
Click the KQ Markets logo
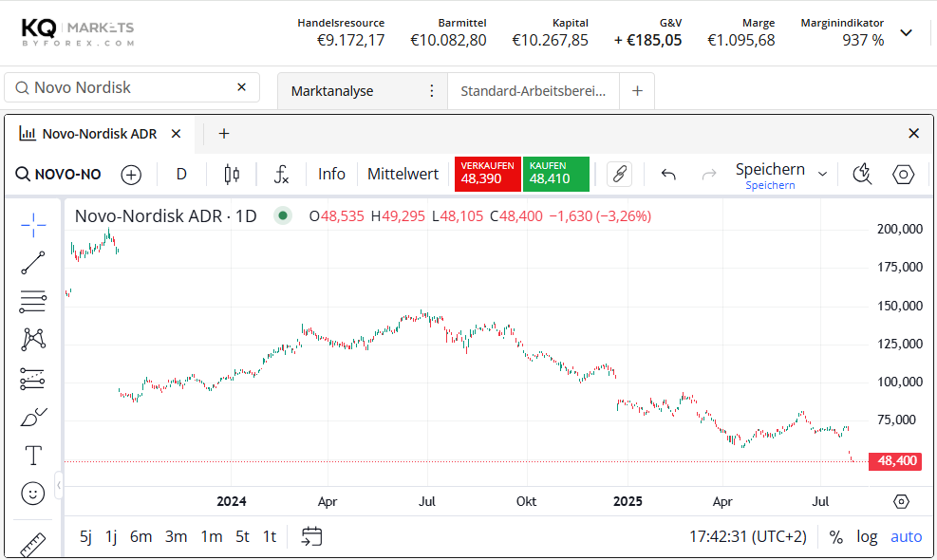[x=78, y=32]
